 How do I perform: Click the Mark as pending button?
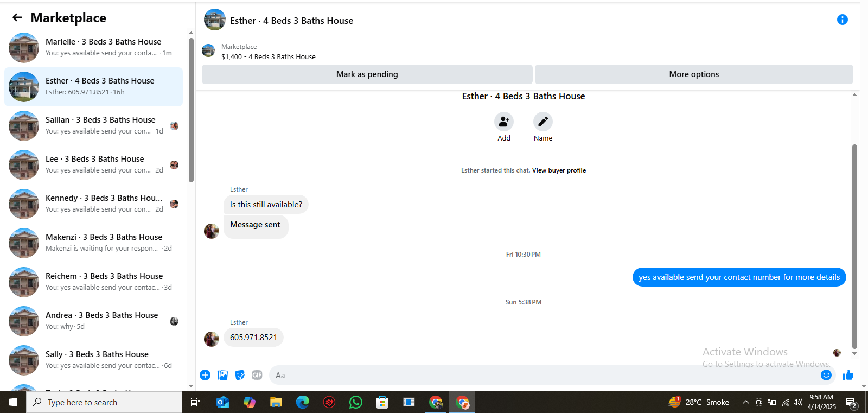pos(367,74)
